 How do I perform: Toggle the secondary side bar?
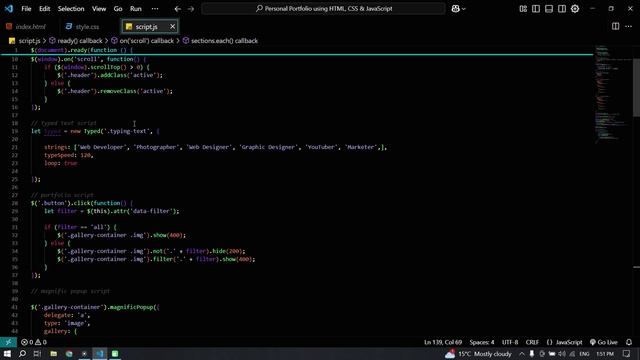pos(562,9)
